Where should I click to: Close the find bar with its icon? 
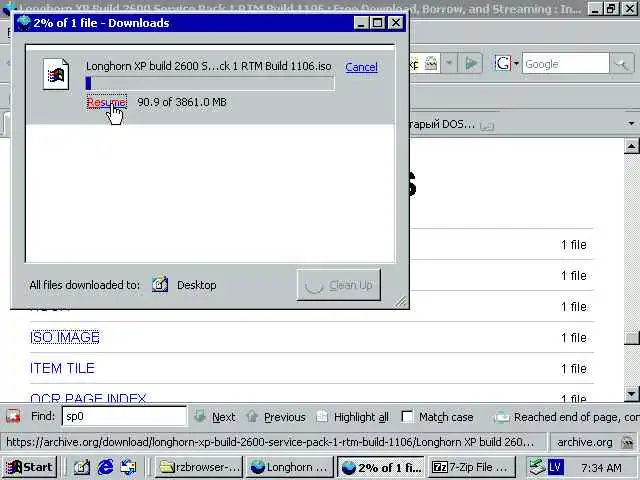[x=13, y=416]
